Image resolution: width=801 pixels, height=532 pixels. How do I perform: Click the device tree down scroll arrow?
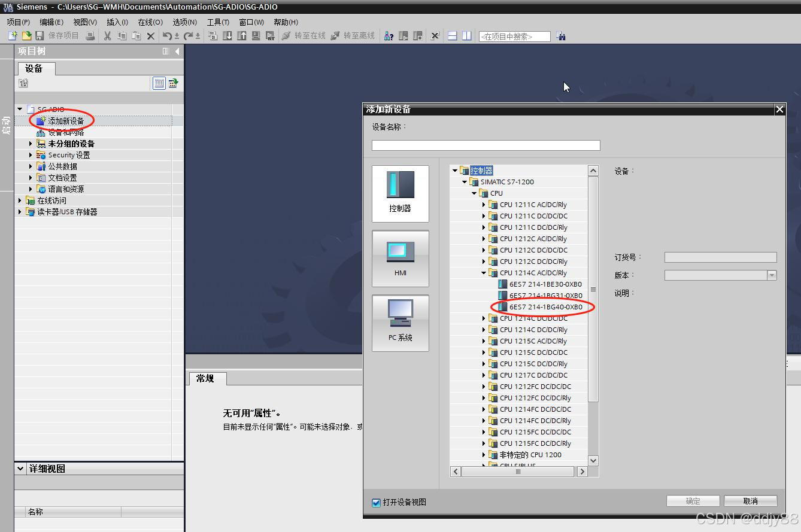(593, 460)
